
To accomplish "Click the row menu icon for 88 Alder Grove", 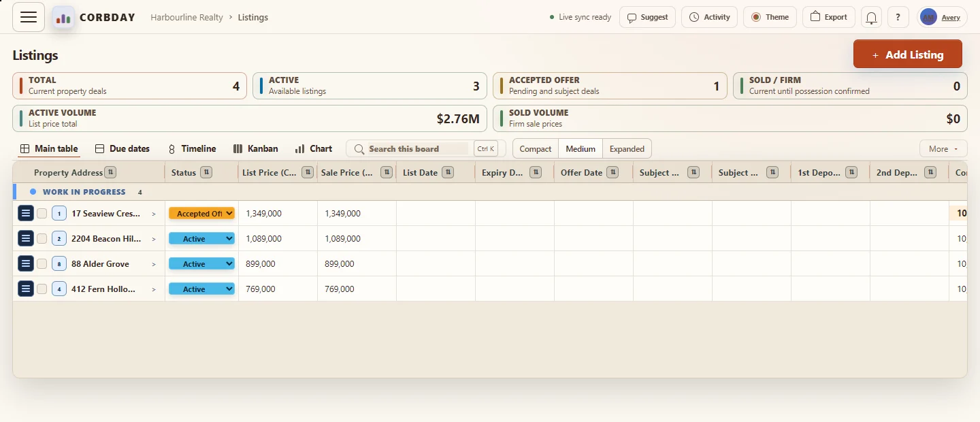I will pos(26,263).
